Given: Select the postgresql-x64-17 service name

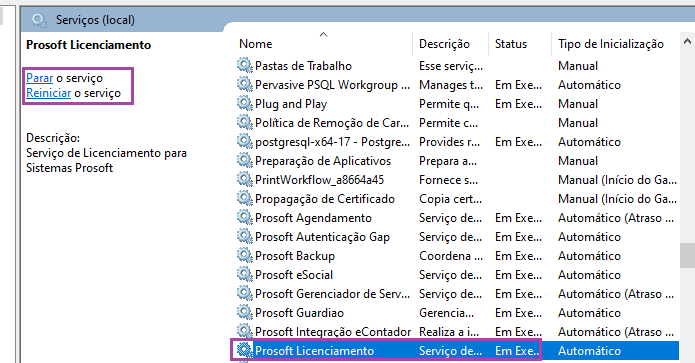Looking at the screenshot, I should coord(332,142).
